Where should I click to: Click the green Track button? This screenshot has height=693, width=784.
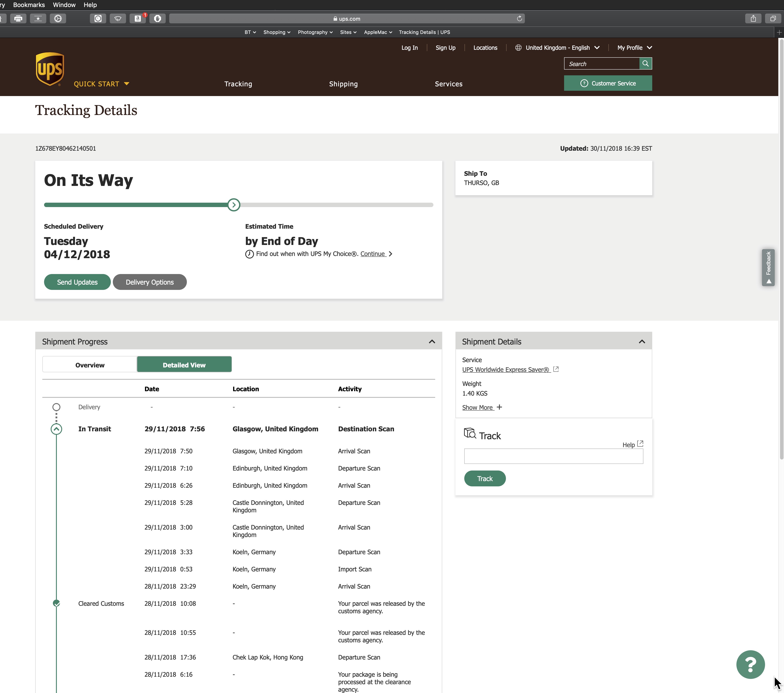485,478
